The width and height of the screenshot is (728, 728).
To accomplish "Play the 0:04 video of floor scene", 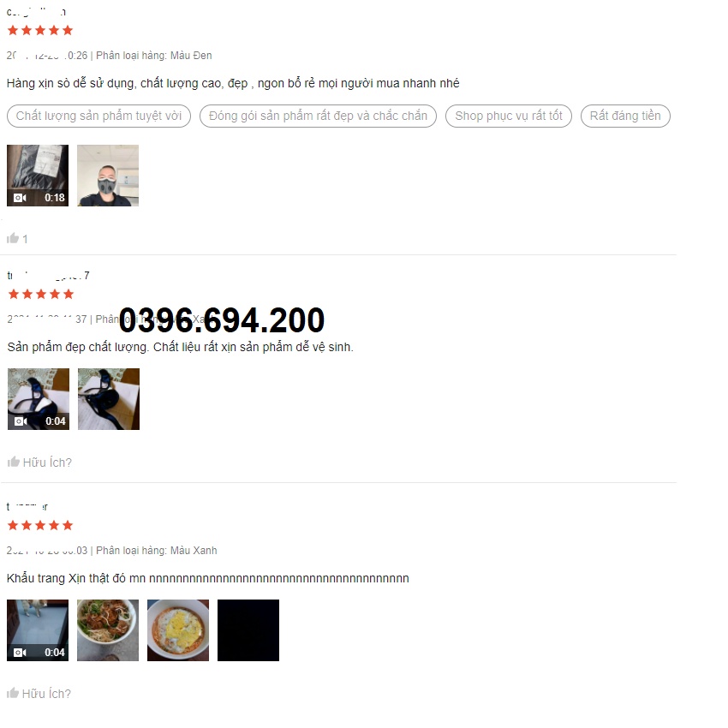I will pos(38,630).
